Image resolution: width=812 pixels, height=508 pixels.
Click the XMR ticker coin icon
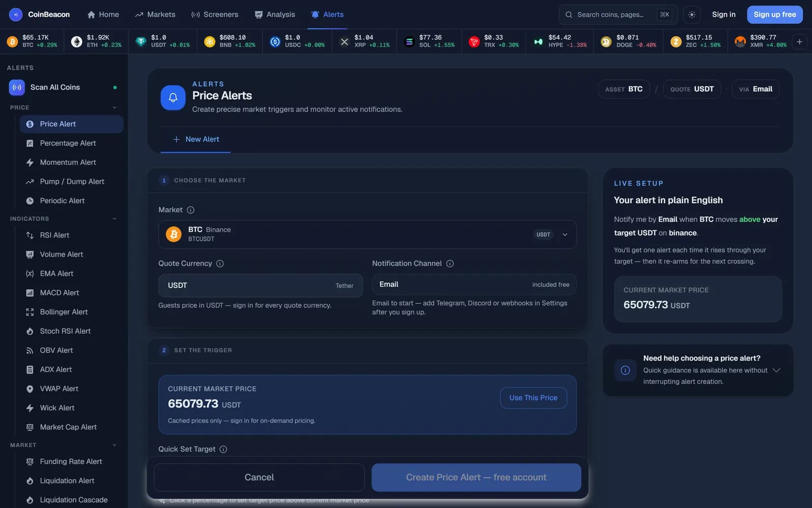pyautogui.click(x=740, y=42)
